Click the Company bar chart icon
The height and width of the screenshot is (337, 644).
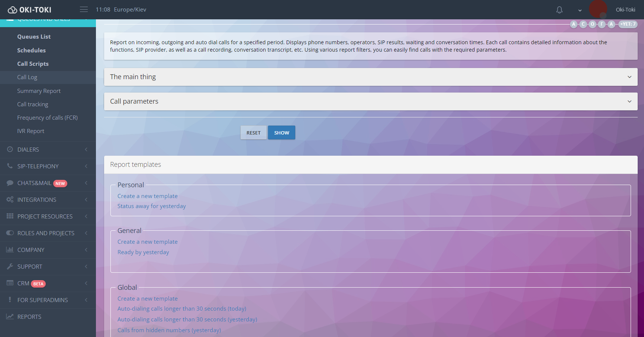(x=10, y=250)
